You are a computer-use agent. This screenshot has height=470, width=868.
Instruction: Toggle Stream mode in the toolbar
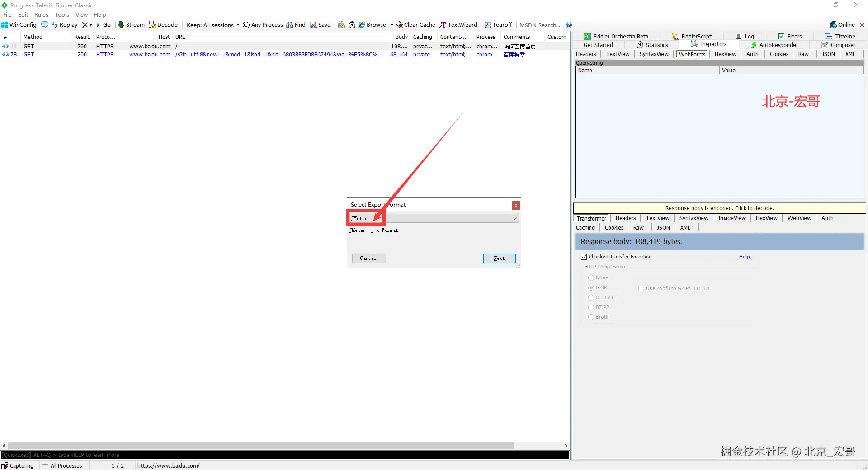click(131, 25)
